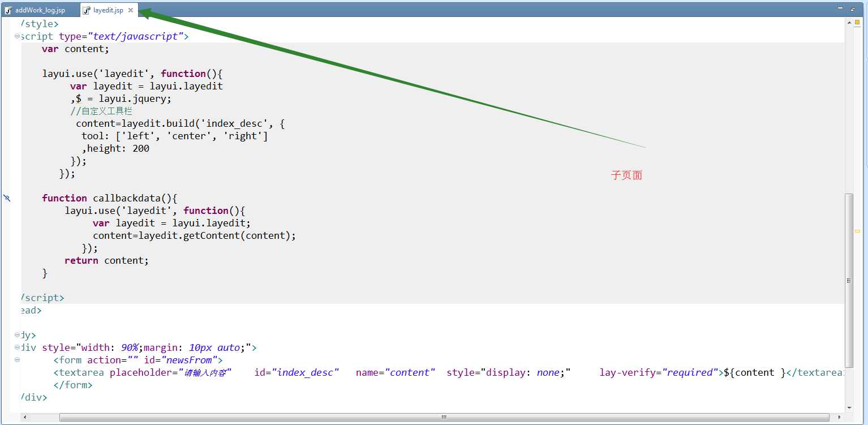
Task: Click 'content=layedit.build('index_desc', {' line
Action: [x=180, y=123]
